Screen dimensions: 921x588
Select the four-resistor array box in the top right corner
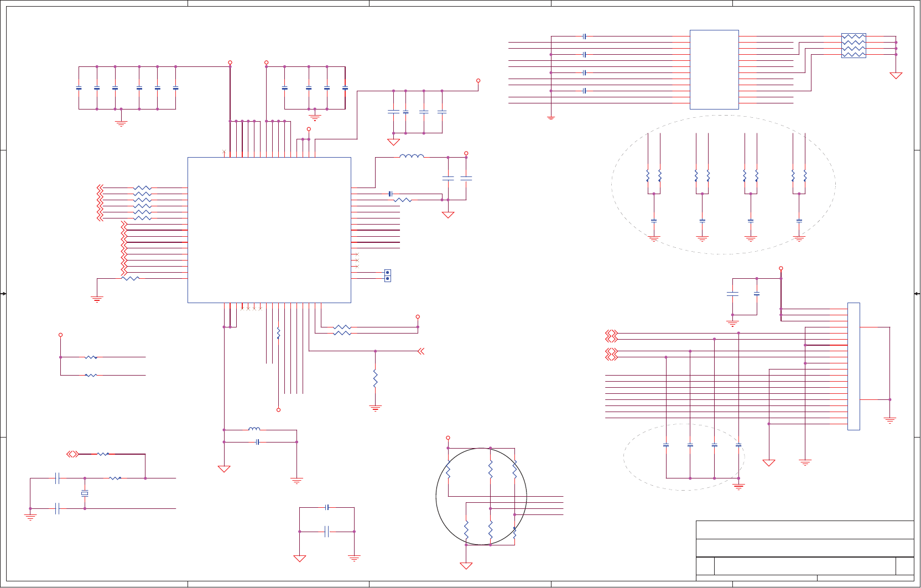(x=854, y=45)
